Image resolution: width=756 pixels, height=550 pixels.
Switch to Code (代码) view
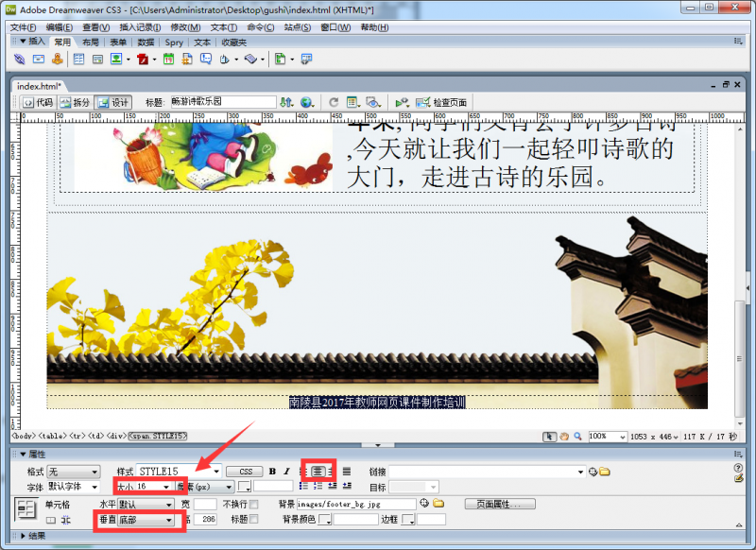coord(38,102)
